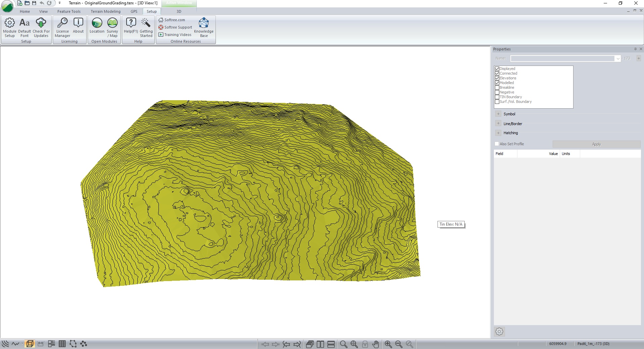This screenshot has width=644, height=349.
Task: Click the Terrain application logo button
Action: click(7, 6)
